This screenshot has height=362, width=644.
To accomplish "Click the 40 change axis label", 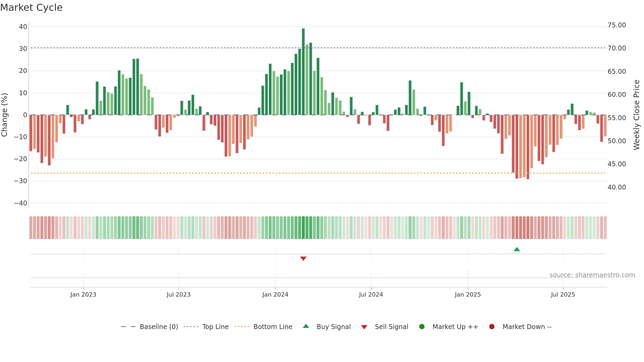I will tap(23, 27).
